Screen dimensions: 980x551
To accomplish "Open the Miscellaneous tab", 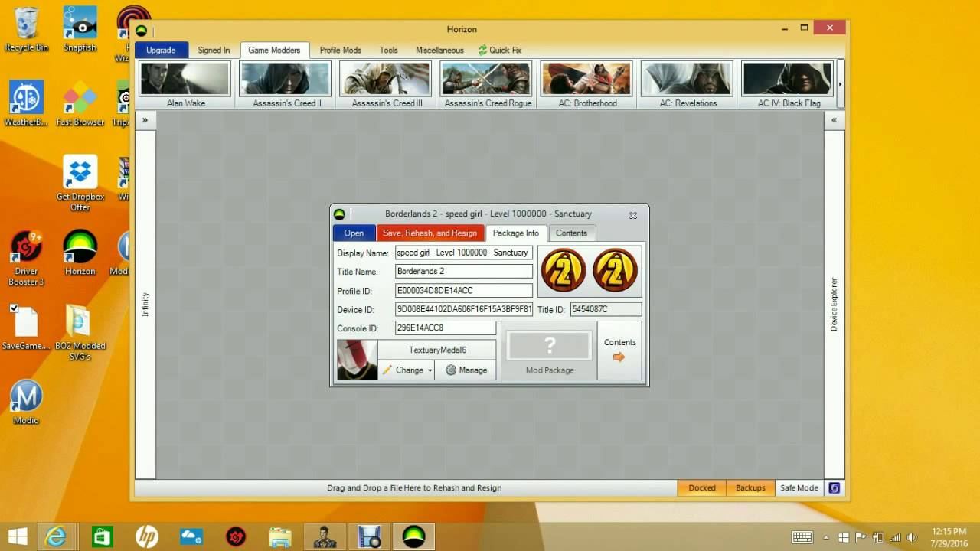I will (x=439, y=50).
